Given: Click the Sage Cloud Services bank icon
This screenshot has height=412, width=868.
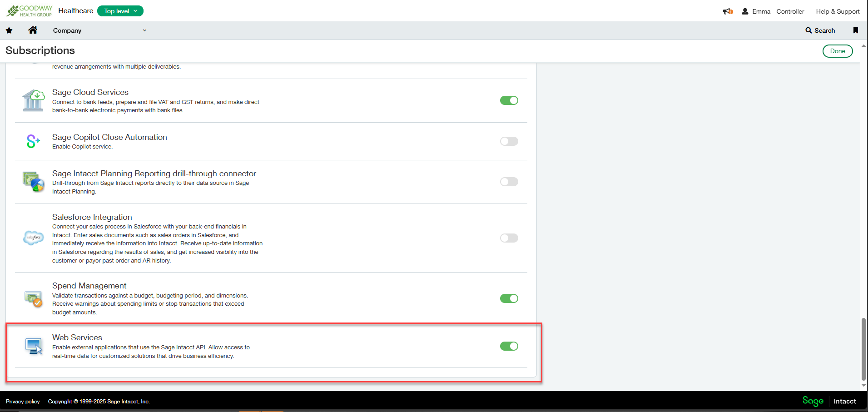Looking at the screenshot, I should [34, 100].
